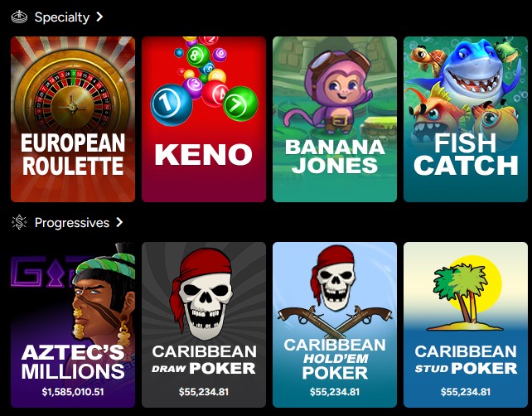Click the Progressives dollar sign icon
The height and width of the screenshot is (416, 532).
coord(19,223)
